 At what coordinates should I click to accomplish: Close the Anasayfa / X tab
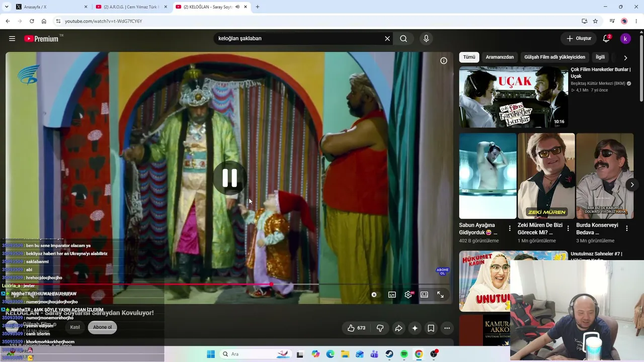86,7
